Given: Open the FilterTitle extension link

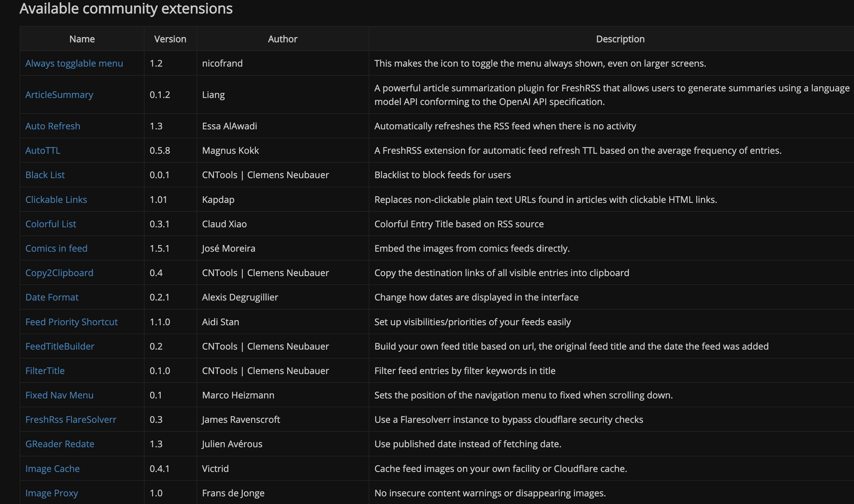Looking at the screenshot, I should tap(45, 370).
